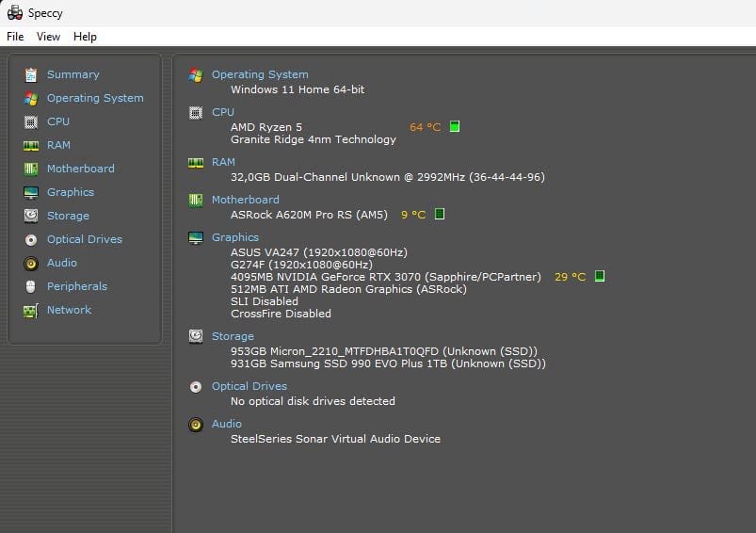
Task: Click board icon beside Motherboard heading
Action: [196, 201]
